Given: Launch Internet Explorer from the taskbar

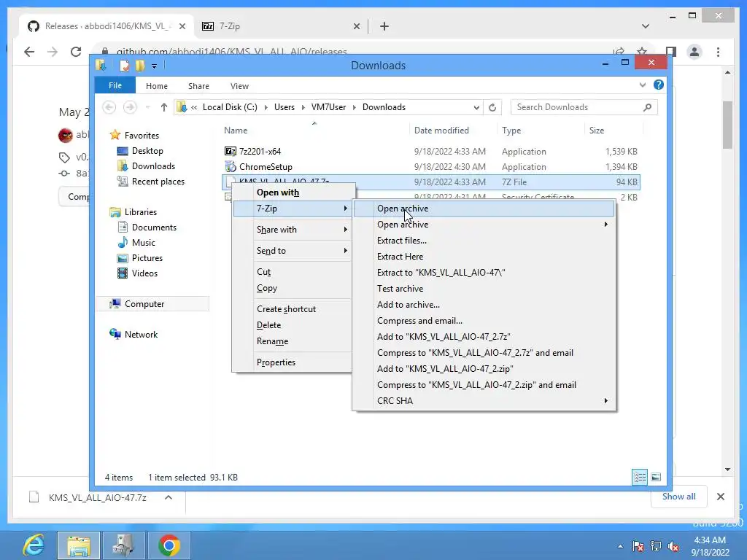Looking at the screenshot, I should coord(34,545).
